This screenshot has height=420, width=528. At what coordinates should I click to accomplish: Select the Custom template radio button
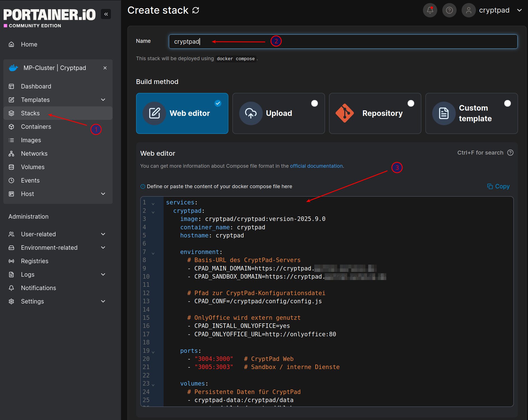507,103
